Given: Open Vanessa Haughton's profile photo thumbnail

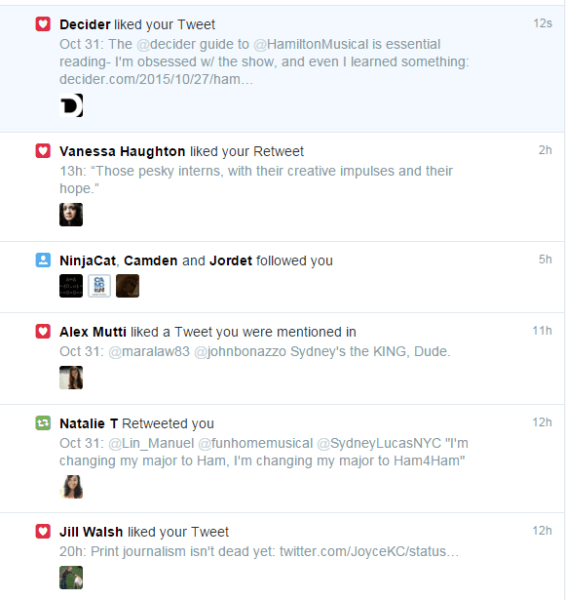Looking at the screenshot, I should point(71,215).
